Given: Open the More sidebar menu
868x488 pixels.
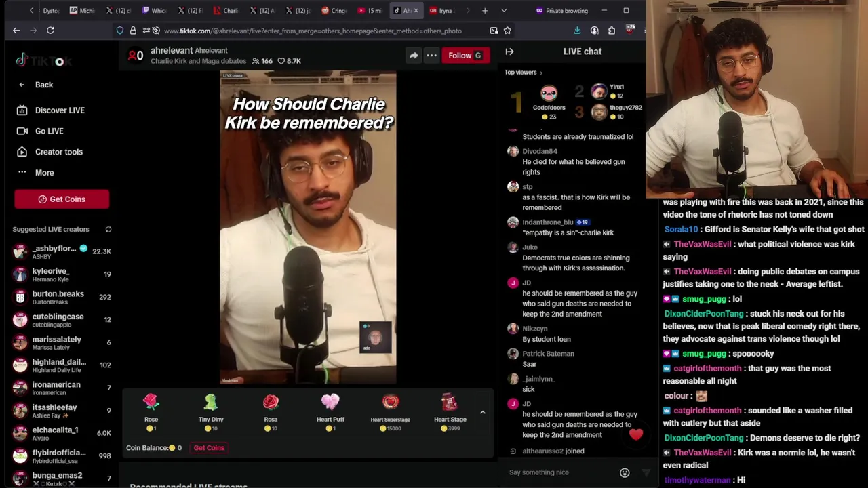Looking at the screenshot, I should click(35, 173).
